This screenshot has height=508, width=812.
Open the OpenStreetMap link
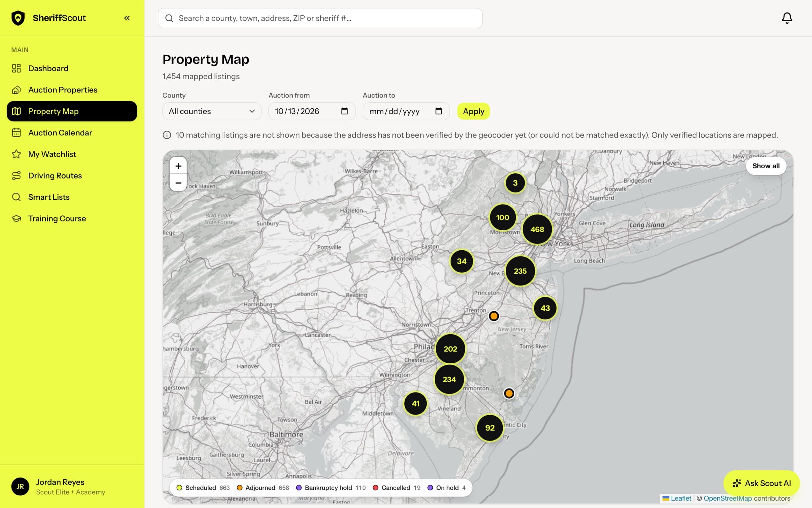(x=727, y=498)
